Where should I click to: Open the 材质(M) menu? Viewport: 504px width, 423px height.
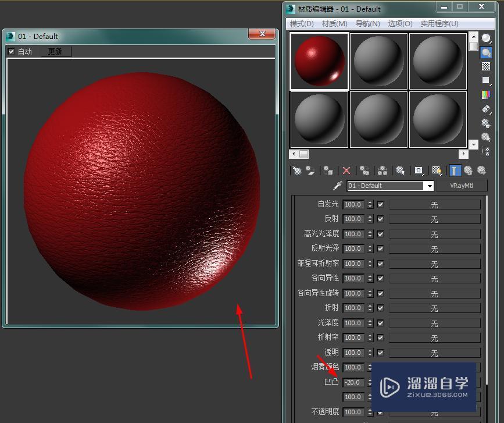click(x=334, y=23)
